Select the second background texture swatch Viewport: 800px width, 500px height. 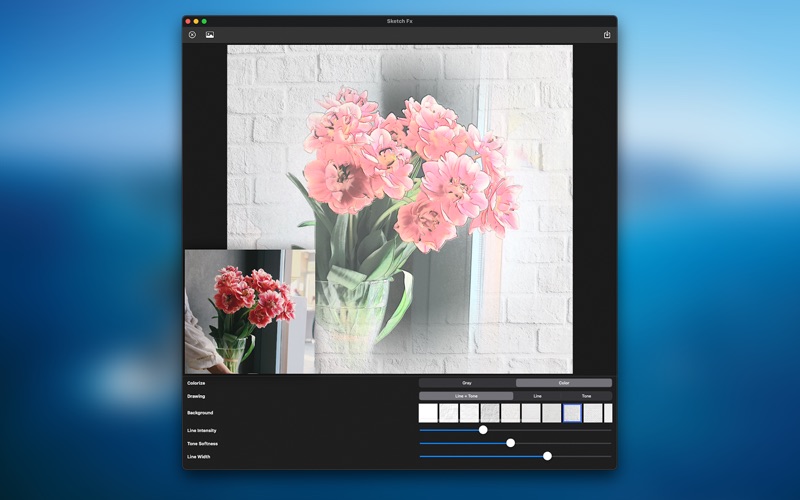coord(449,413)
